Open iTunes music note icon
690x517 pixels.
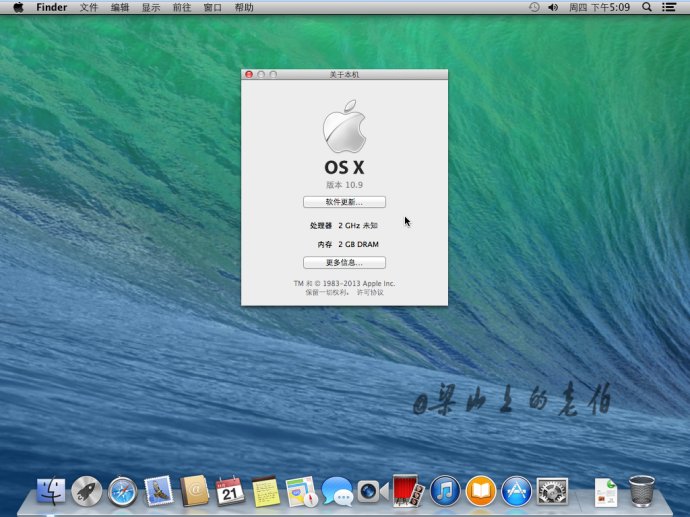[445, 491]
